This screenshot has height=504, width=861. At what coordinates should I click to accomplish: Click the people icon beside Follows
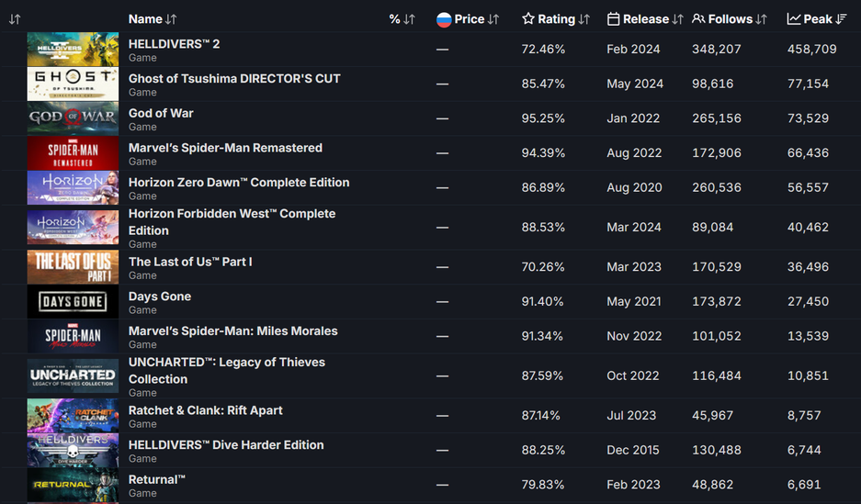[x=698, y=19]
